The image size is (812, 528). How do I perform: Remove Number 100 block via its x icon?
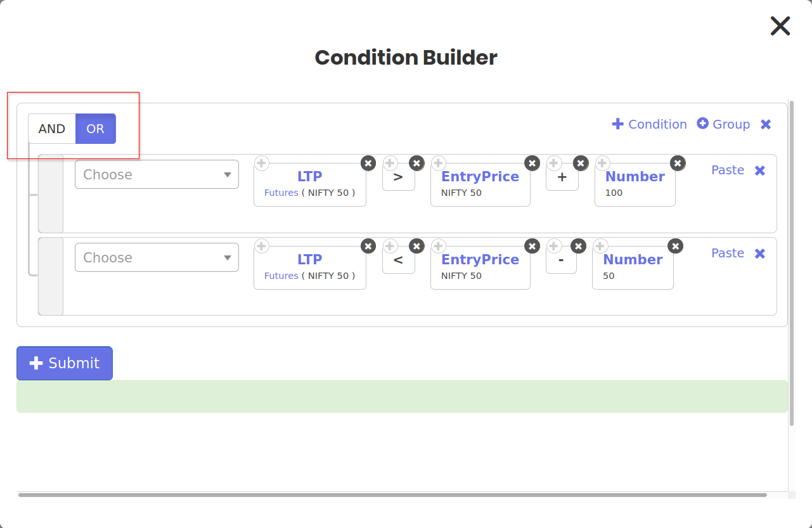tap(678, 164)
